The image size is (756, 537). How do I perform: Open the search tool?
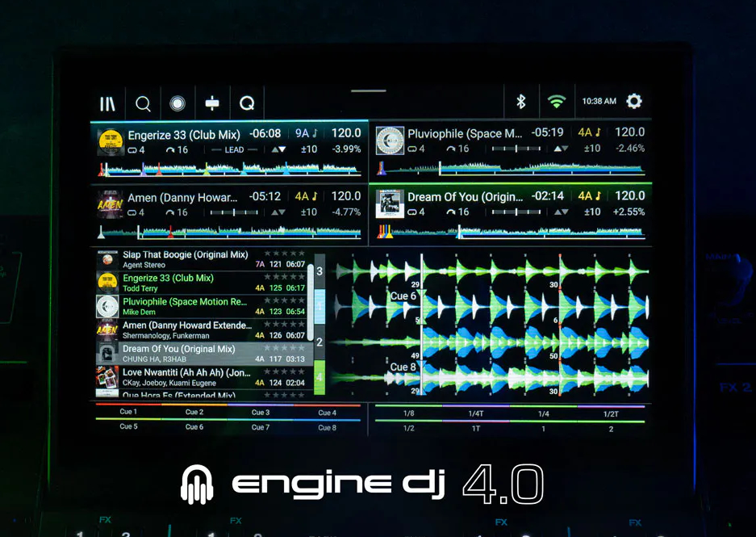tap(143, 103)
